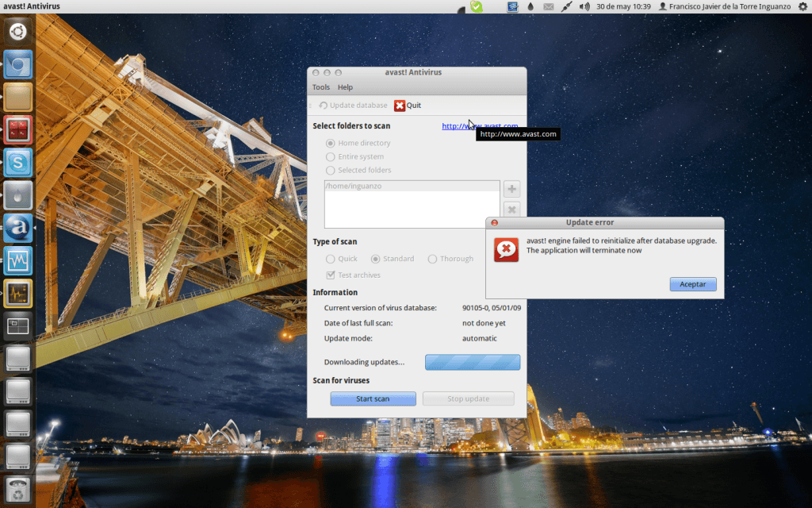Open the Ubuntu Dash from the launcher

[17, 32]
